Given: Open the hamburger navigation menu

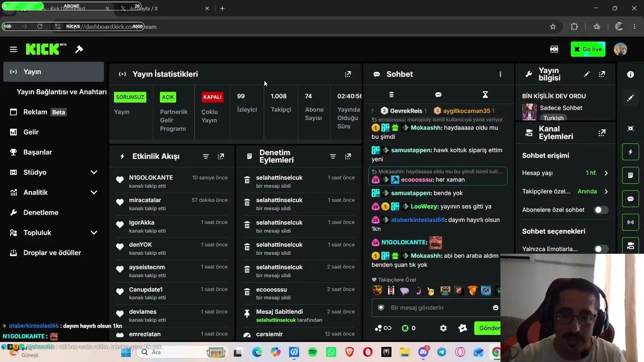Looking at the screenshot, I should (x=14, y=49).
